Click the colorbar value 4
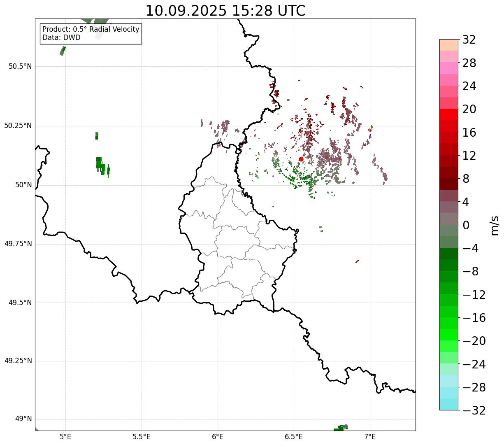504x445 pixels. coord(466,202)
